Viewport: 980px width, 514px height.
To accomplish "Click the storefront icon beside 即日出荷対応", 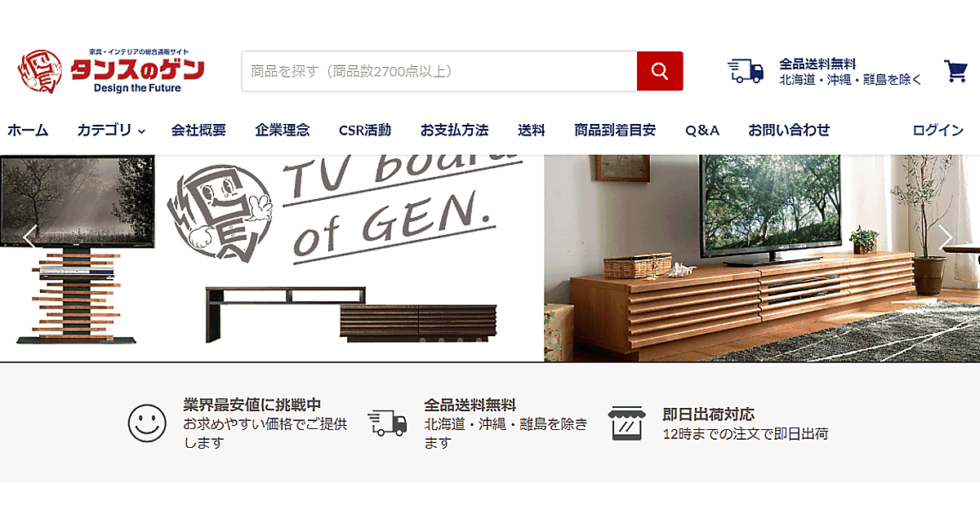I will 627,423.
